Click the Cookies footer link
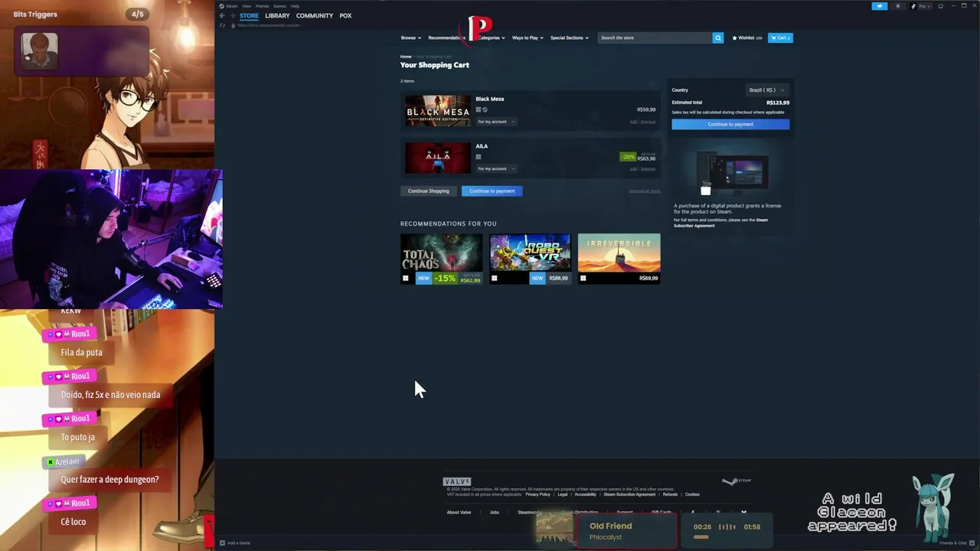 click(x=692, y=494)
